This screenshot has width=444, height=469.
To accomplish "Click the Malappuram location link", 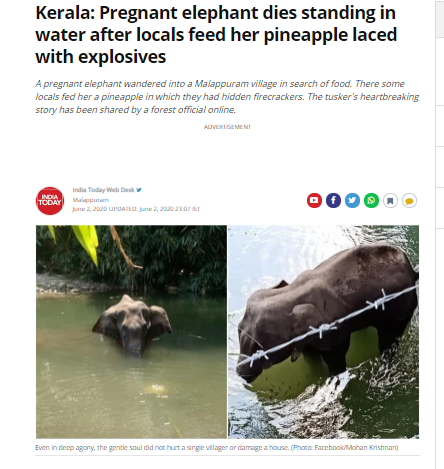I will [91, 200].
